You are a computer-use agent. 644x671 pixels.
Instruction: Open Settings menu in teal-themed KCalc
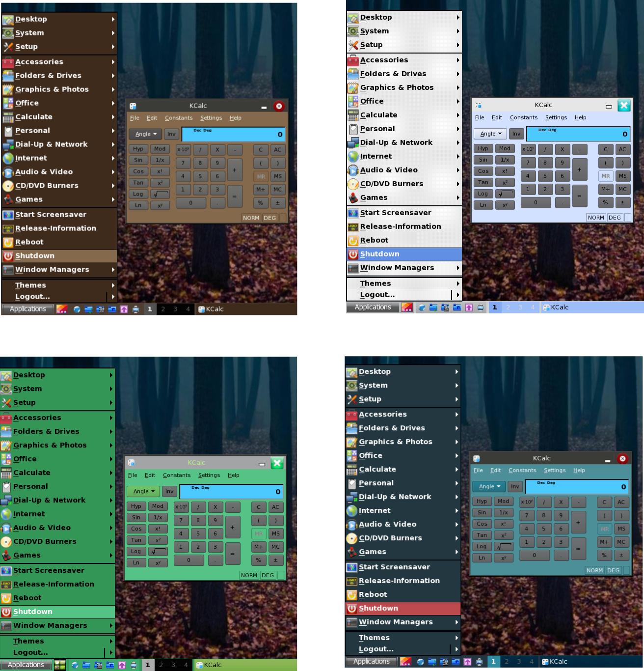tap(555, 470)
